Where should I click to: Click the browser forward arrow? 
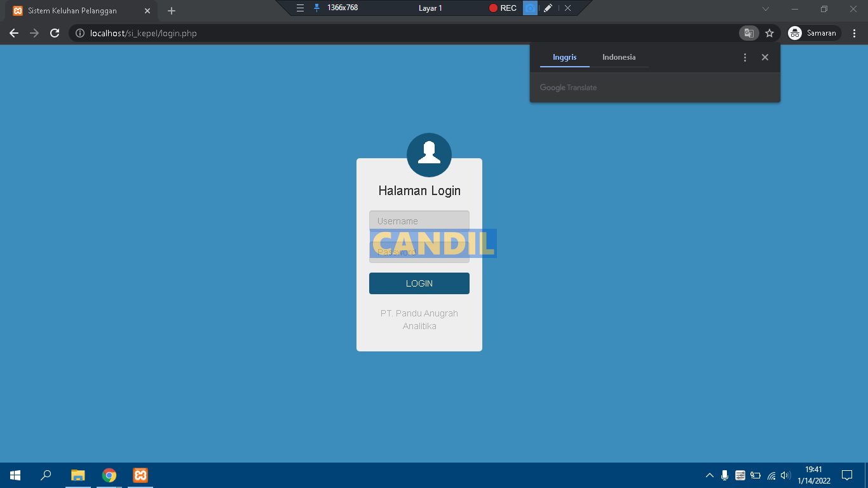pyautogui.click(x=34, y=33)
